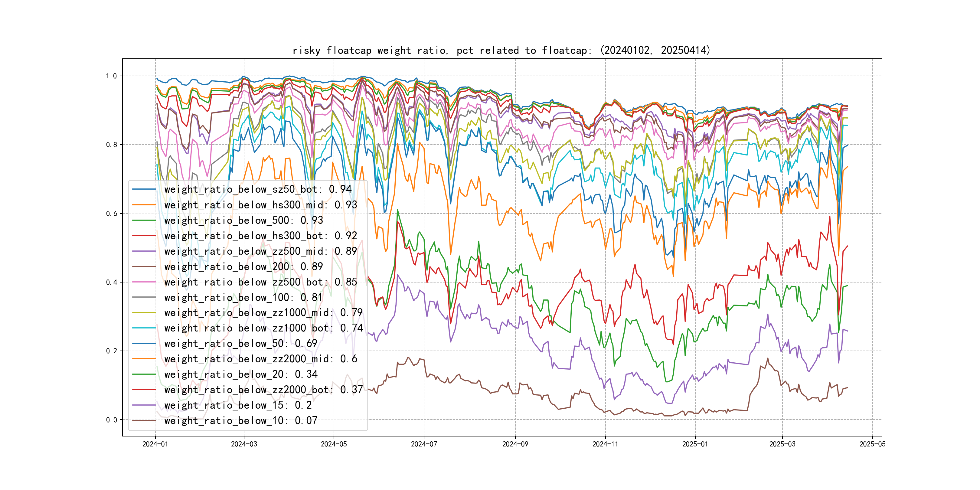The height and width of the screenshot is (490, 980).
Task: Click gray line swatch for weight_ratio_below_100
Action: [x=144, y=298]
